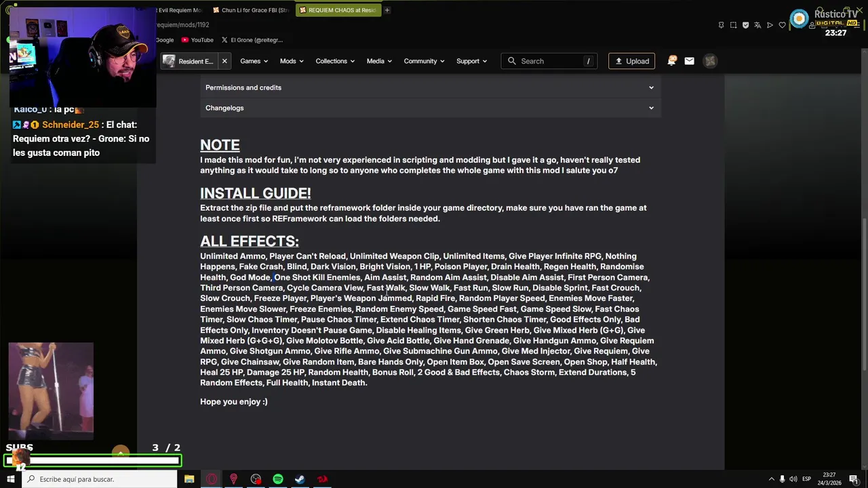Open the Mods dropdown menu

pos(292,61)
